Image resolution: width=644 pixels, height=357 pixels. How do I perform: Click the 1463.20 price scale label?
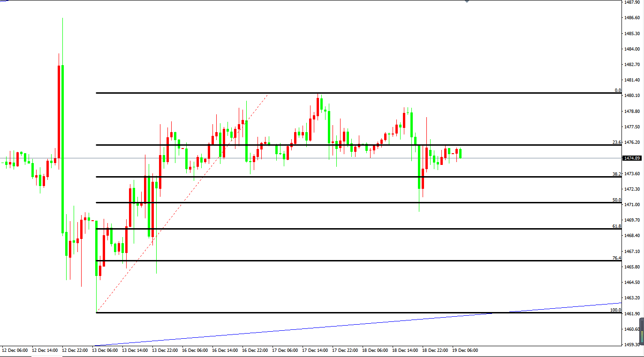click(632, 298)
